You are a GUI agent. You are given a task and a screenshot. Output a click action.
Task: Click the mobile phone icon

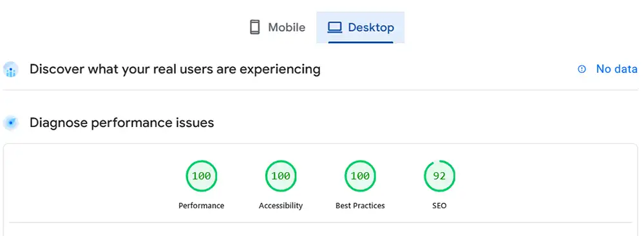coord(254,28)
